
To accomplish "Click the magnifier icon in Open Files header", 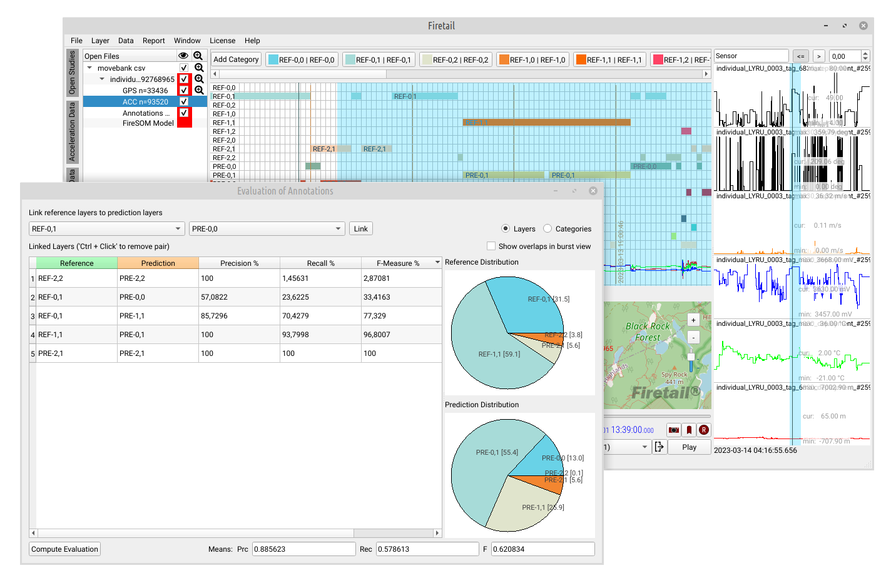I will coord(198,56).
